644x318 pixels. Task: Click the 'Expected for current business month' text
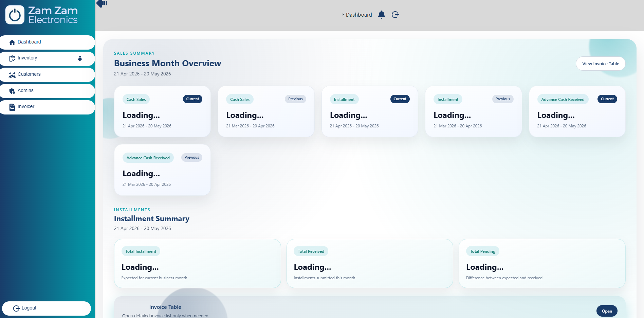[154, 278]
